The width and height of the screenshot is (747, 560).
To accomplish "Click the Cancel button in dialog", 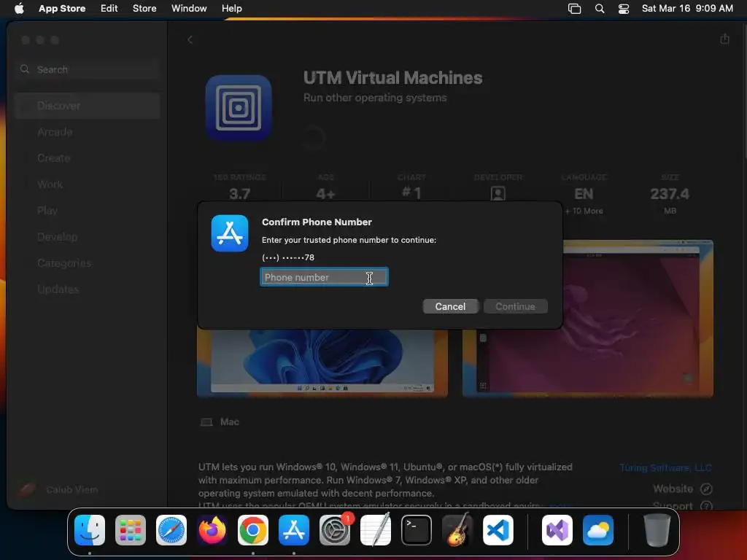I will point(450,306).
